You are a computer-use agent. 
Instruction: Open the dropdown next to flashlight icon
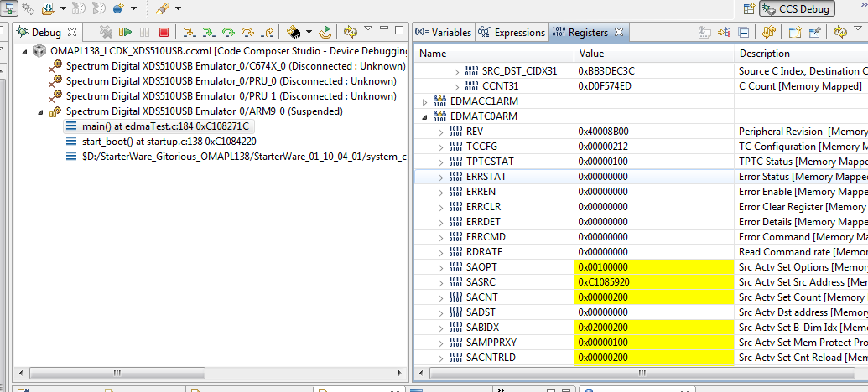(x=178, y=9)
